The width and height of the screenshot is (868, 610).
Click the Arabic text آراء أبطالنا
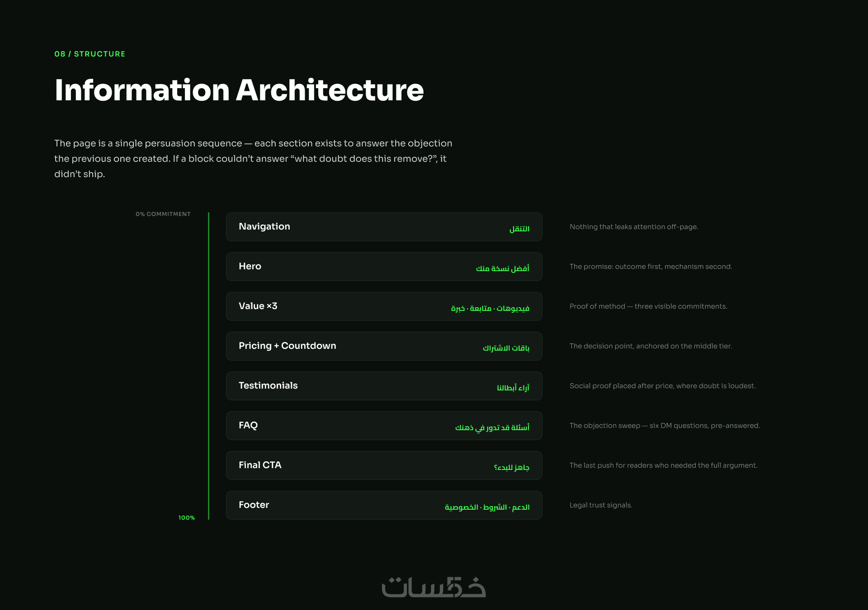pos(513,388)
